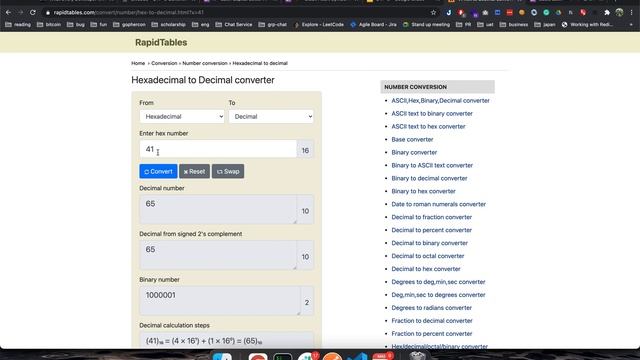The height and width of the screenshot is (360, 640).
Task: Open the bitcoin bookmarks folder
Action: click(x=49, y=24)
